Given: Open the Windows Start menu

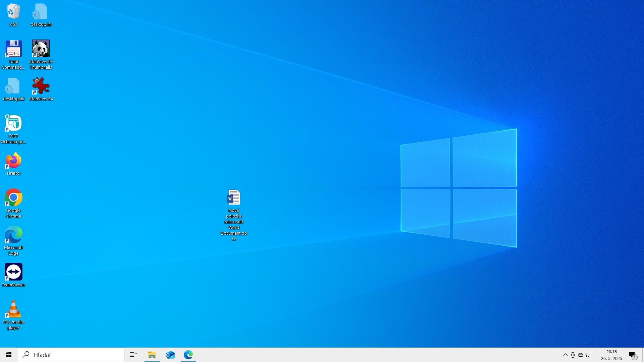Looking at the screenshot, I should tap(9, 355).
